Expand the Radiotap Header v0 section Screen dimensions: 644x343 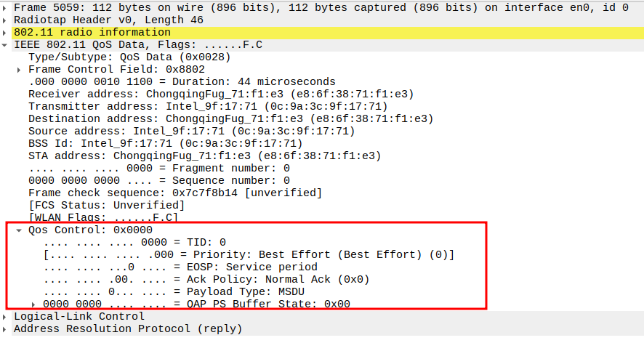point(7,20)
